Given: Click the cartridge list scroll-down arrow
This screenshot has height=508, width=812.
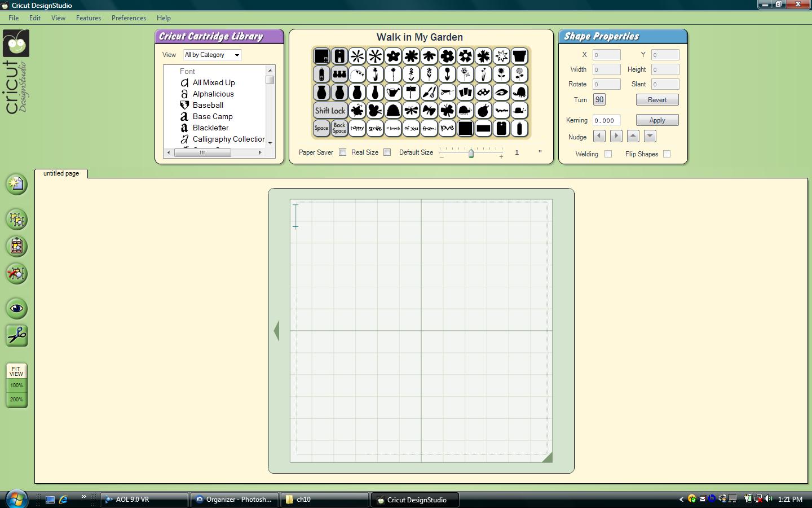Looking at the screenshot, I should point(270,142).
